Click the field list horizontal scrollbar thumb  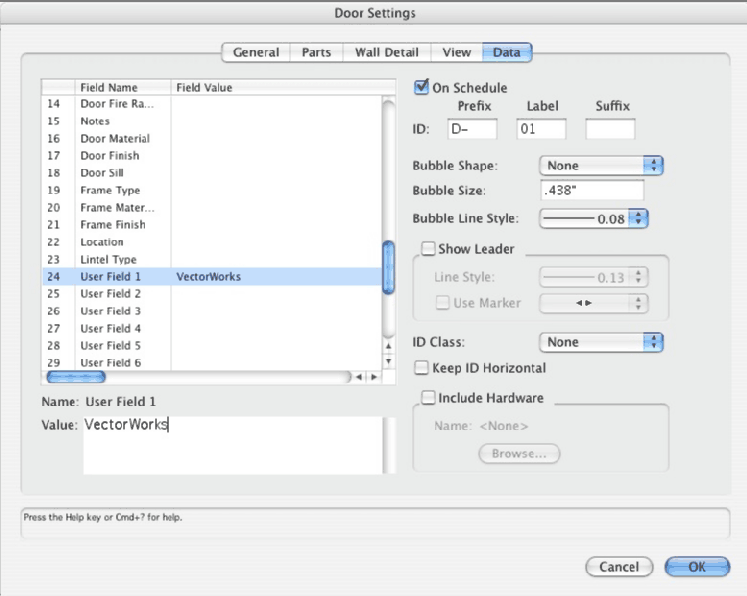70,377
